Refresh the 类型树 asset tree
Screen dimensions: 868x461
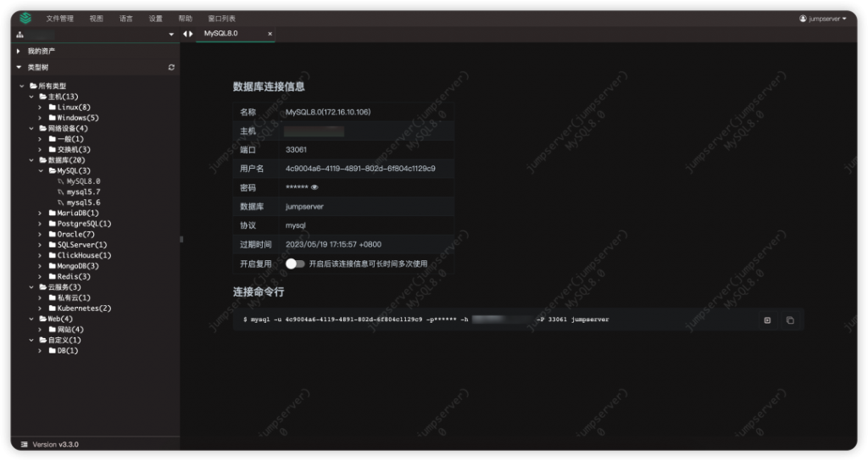[171, 67]
